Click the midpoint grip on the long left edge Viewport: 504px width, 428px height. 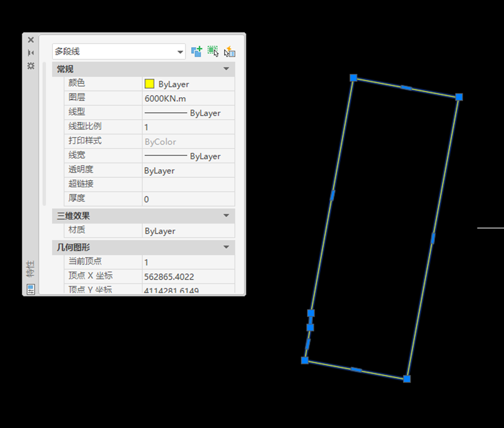click(332, 195)
